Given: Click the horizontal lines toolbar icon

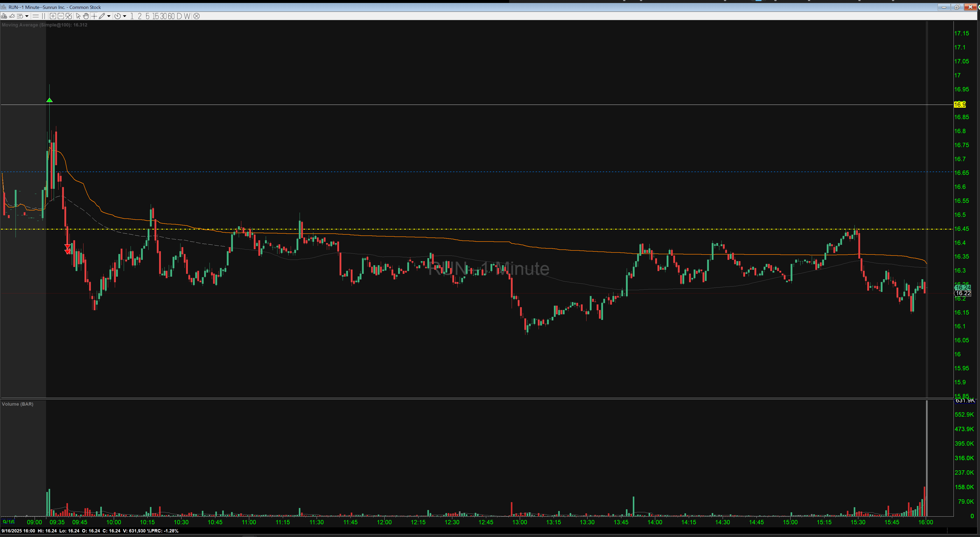Looking at the screenshot, I should click(35, 16).
